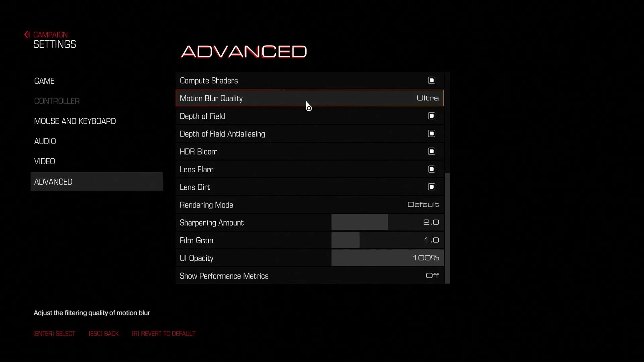Click REVERT TO DEFAULT button
The width and height of the screenshot is (644, 362).
[x=164, y=333]
